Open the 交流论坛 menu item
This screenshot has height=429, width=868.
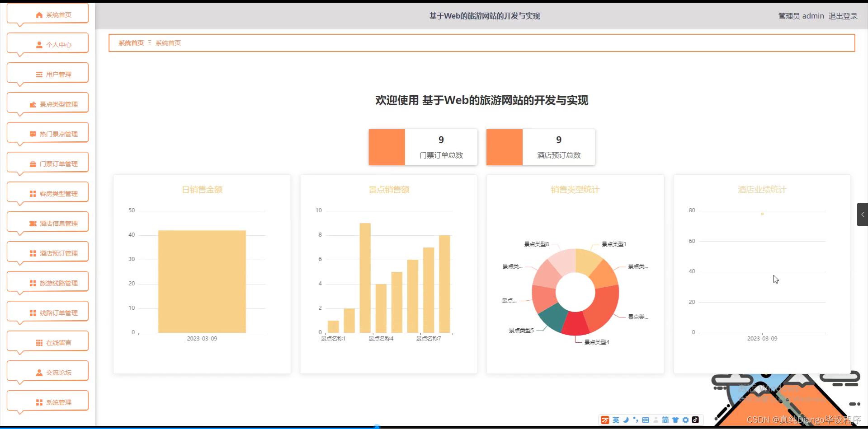tap(47, 372)
